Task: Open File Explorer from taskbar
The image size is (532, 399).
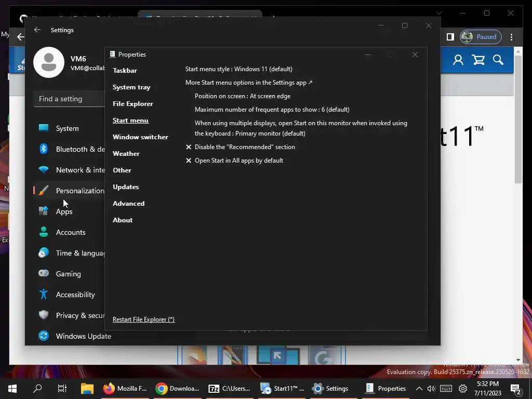Action: [87, 389]
